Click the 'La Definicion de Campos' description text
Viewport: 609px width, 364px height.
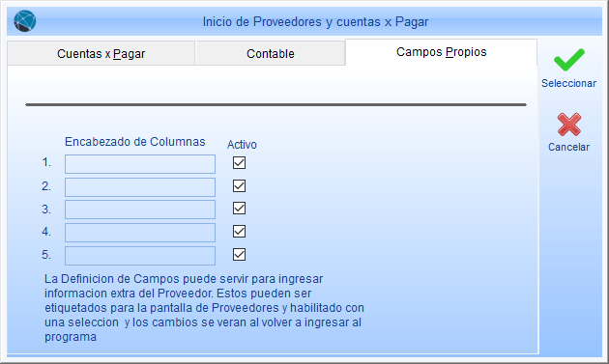click(x=204, y=308)
